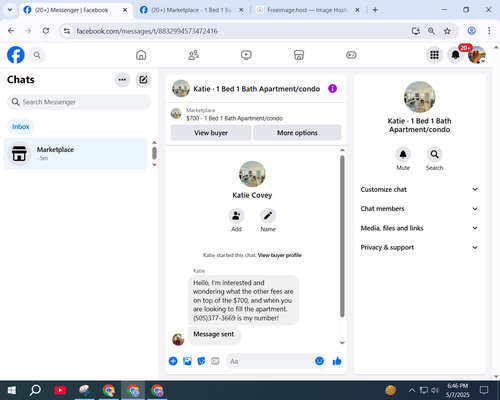Open a new browser tab
Screen dimensions: 500x400
tap(375, 10)
